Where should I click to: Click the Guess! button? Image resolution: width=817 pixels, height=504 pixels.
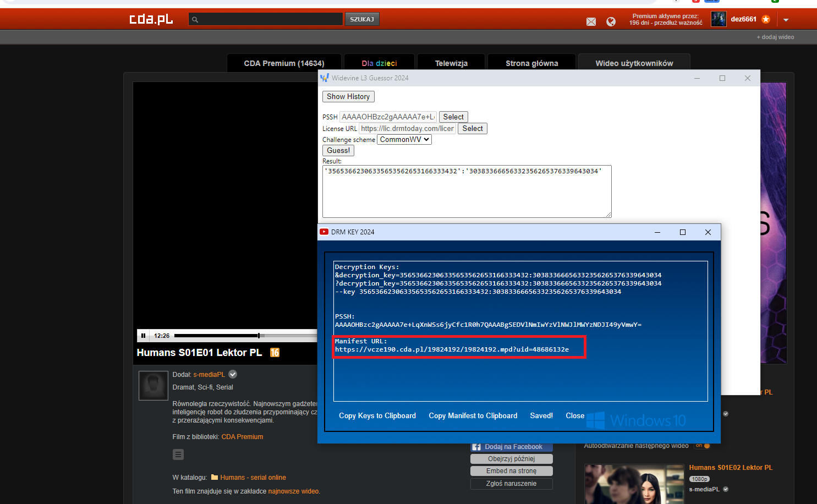pyautogui.click(x=338, y=151)
